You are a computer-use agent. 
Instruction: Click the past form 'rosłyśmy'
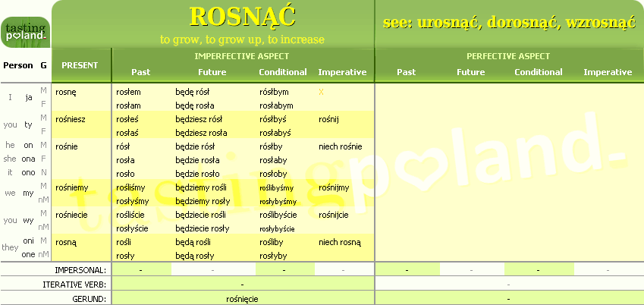133,201
